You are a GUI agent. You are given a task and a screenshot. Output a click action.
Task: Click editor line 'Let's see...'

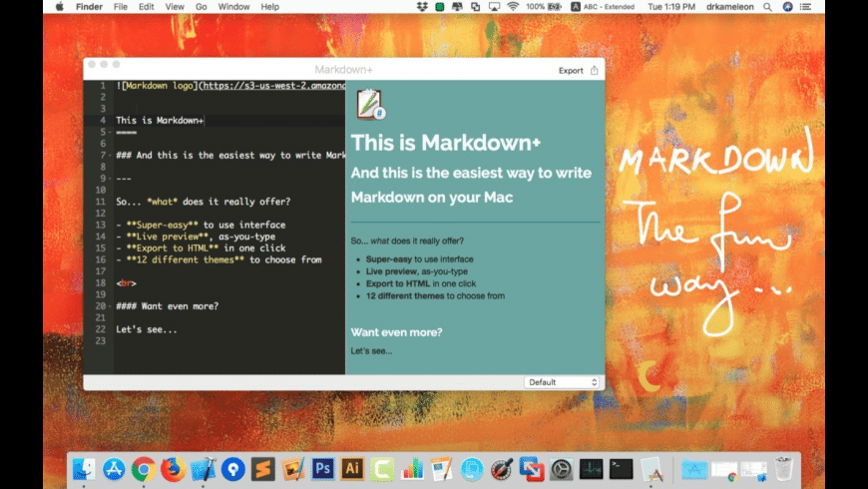(147, 329)
